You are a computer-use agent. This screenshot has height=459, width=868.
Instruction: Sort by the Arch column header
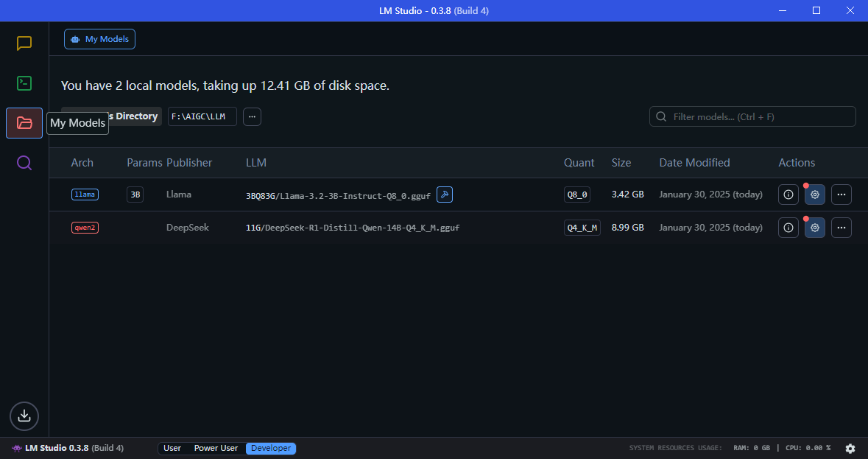click(82, 163)
